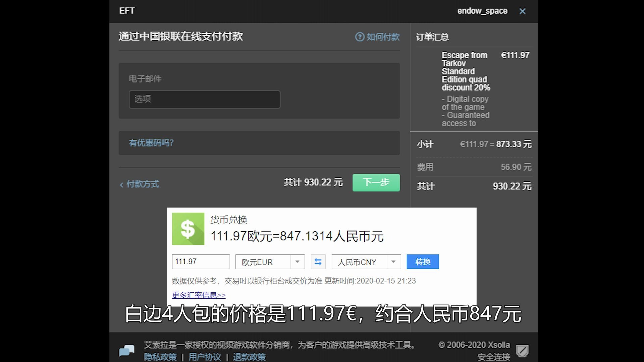Click the 56.90 元 fee value
This screenshot has width=644, height=362.
click(516, 167)
